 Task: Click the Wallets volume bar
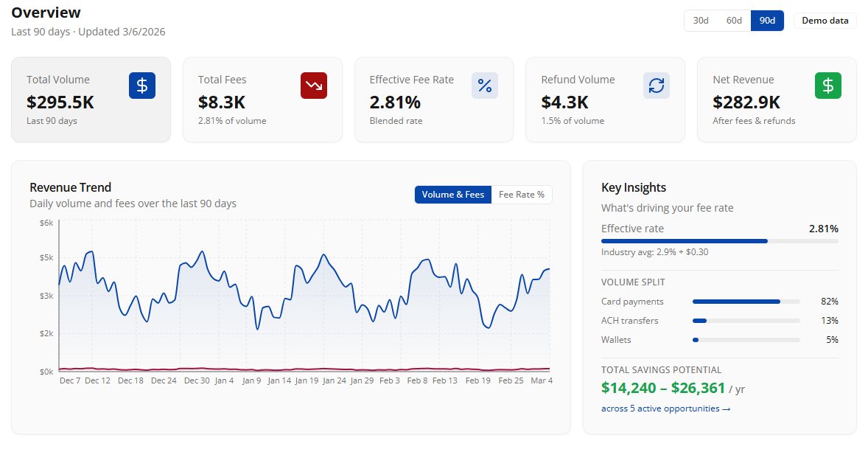(746, 340)
